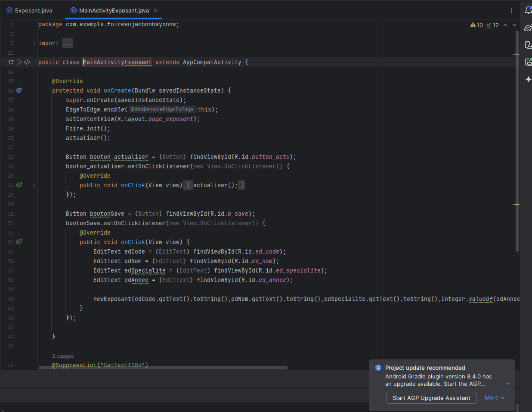
Task: Click ed_annee resource identifier
Action: pos(272,280)
